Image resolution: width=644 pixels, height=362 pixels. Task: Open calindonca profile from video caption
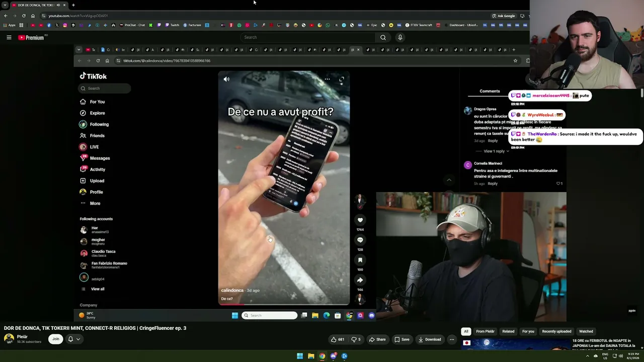click(x=232, y=290)
